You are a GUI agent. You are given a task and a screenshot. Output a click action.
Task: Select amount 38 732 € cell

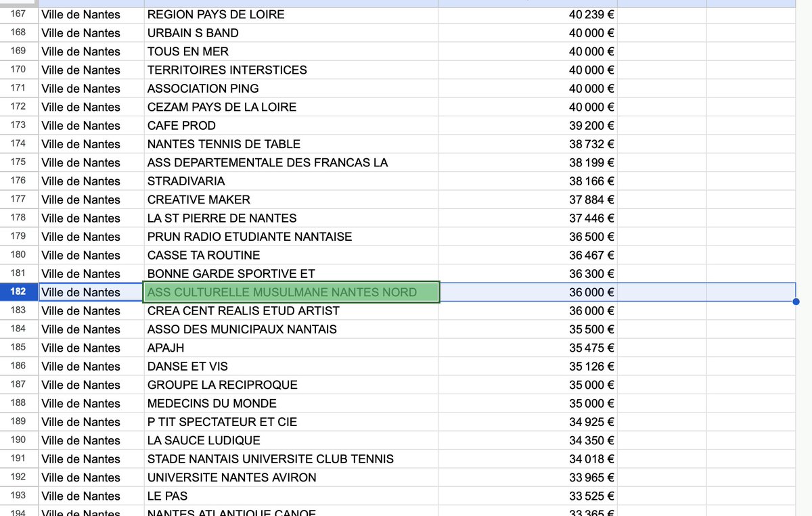click(x=528, y=144)
